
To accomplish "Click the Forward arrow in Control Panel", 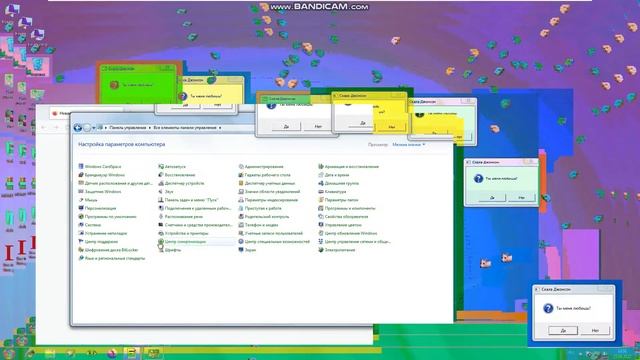I will (x=87, y=128).
